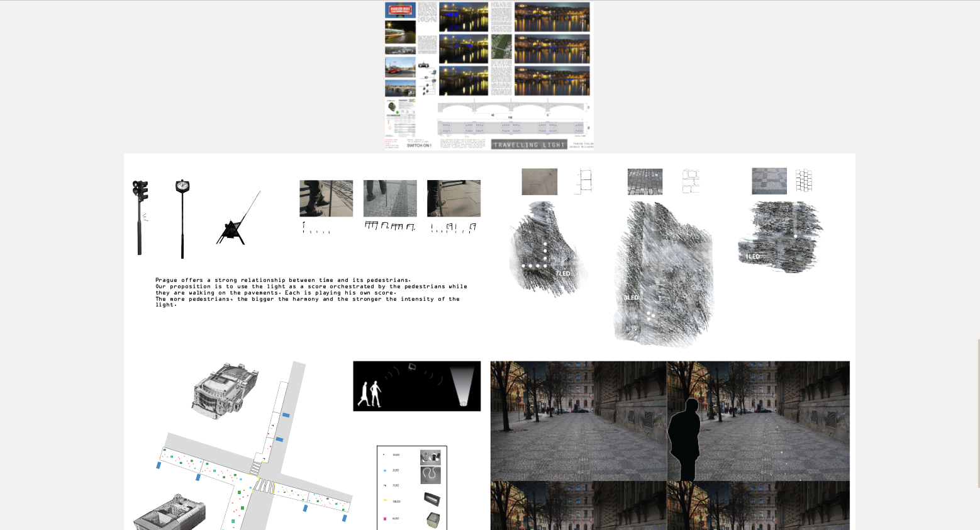Click the 3LED pavement texture image
Image resolution: width=980 pixels, height=530 pixels.
coord(664,274)
